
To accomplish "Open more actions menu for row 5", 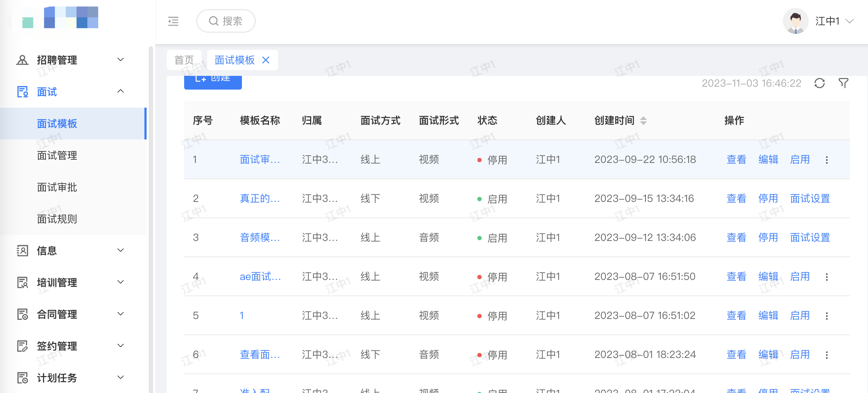I will (827, 316).
